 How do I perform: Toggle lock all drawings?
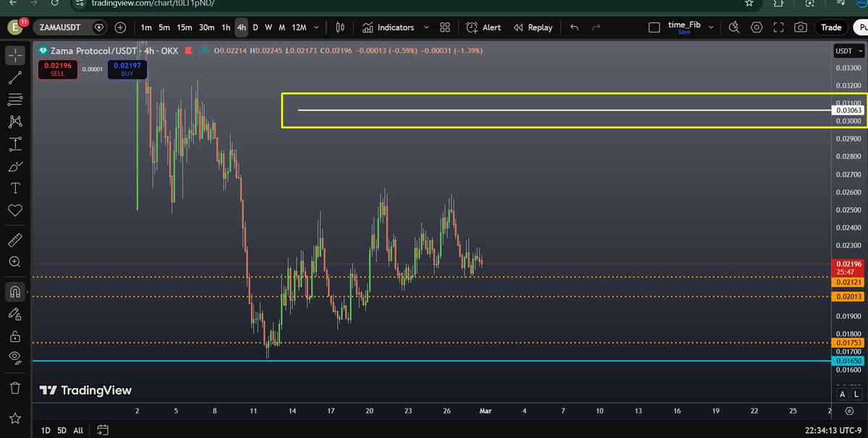coord(14,336)
